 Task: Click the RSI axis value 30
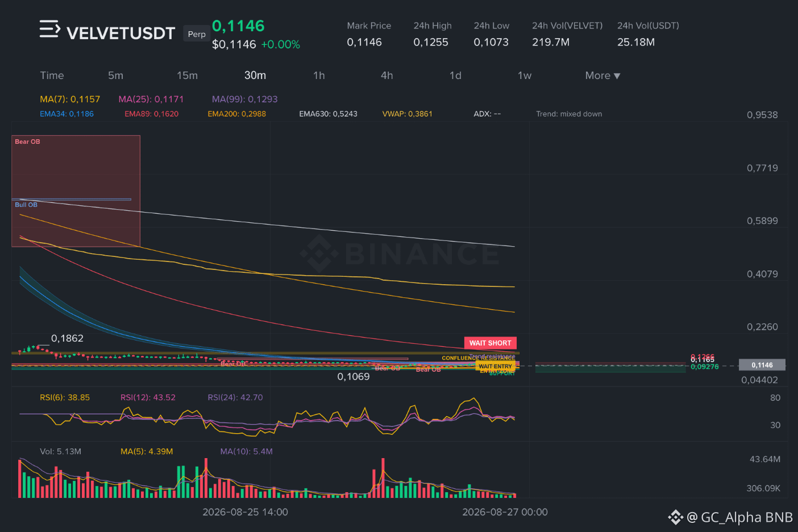[x=775, y=425]
